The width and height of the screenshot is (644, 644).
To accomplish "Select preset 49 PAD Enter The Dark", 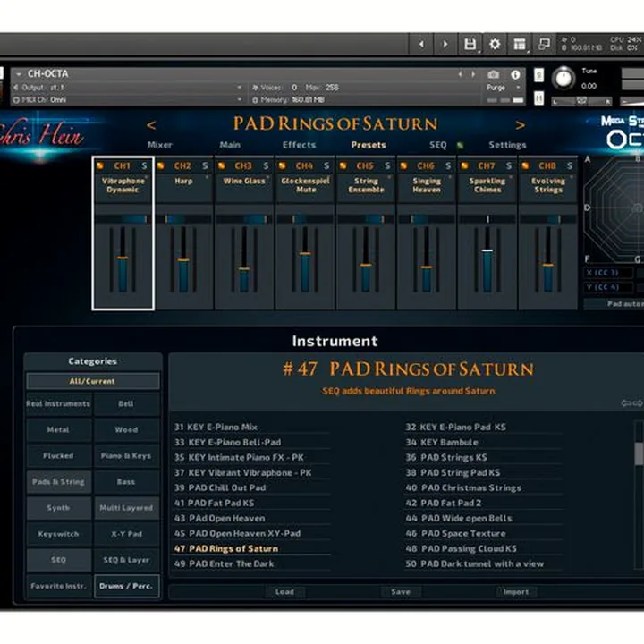I will click(251, 563).
